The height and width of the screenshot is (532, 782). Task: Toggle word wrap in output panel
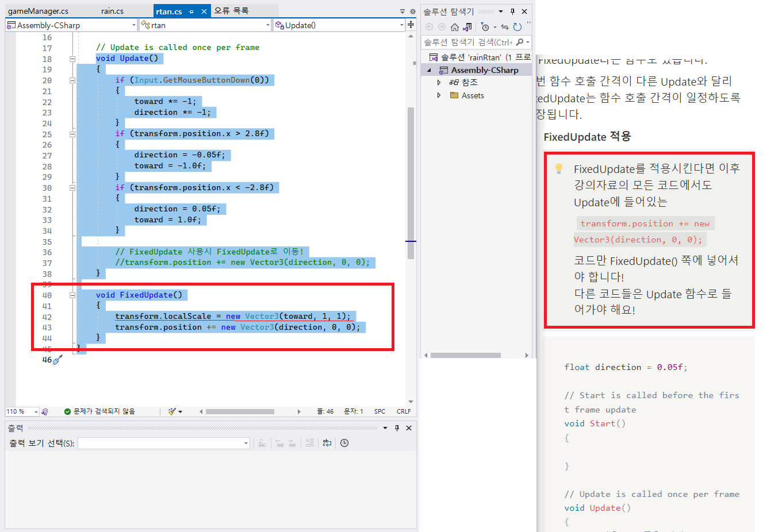(x=327, y=443)
